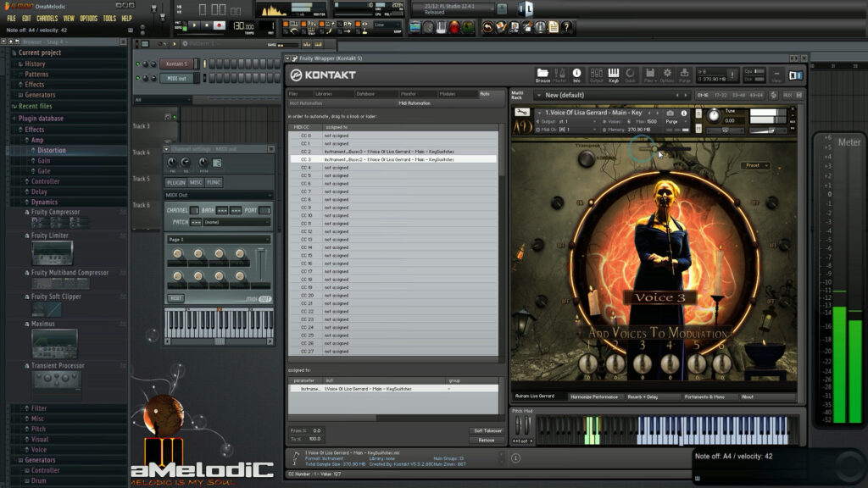868x488 pixels.
Task: Select the Fruity Limiter plugin thumbnail
Action: pyautogui.click(x=53, y=252)
